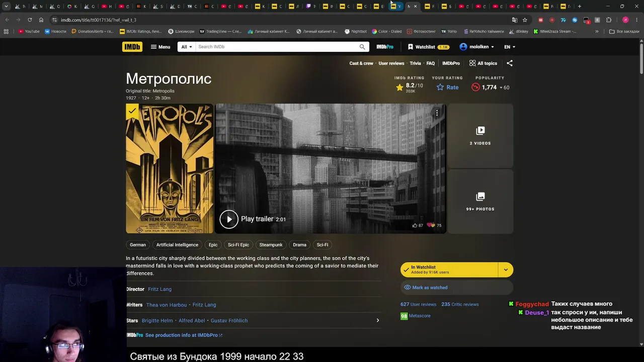Screen dimensions: 644x362
Task: Open Fritz Lang in the Writers row
Action: point(204,305)
